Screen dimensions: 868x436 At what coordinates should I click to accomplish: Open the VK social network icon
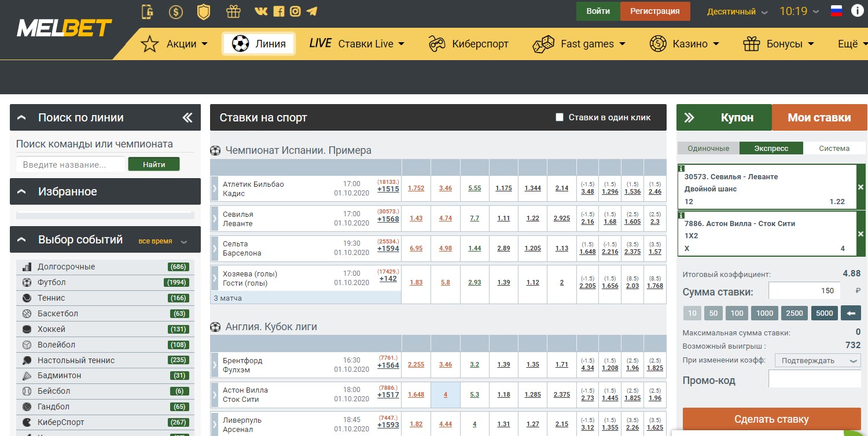click(261, 12)
